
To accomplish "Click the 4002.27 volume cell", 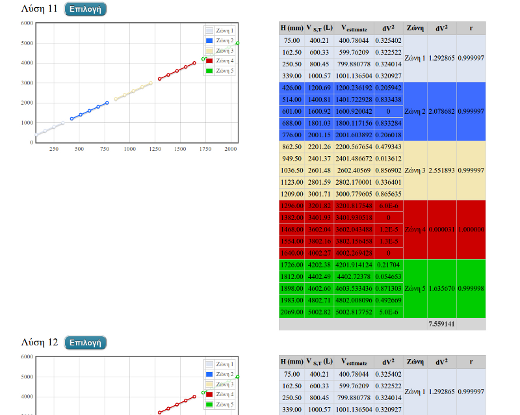I will coord(319,253).
